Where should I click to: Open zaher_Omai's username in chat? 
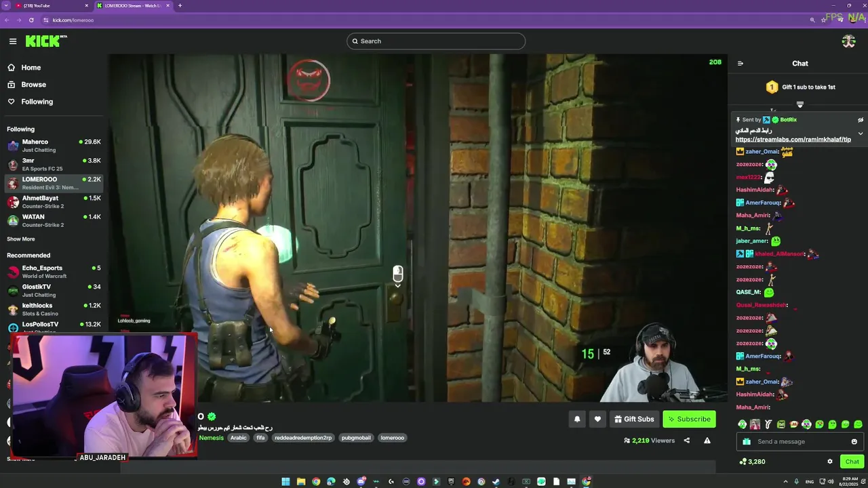click(x=762, y=152)
